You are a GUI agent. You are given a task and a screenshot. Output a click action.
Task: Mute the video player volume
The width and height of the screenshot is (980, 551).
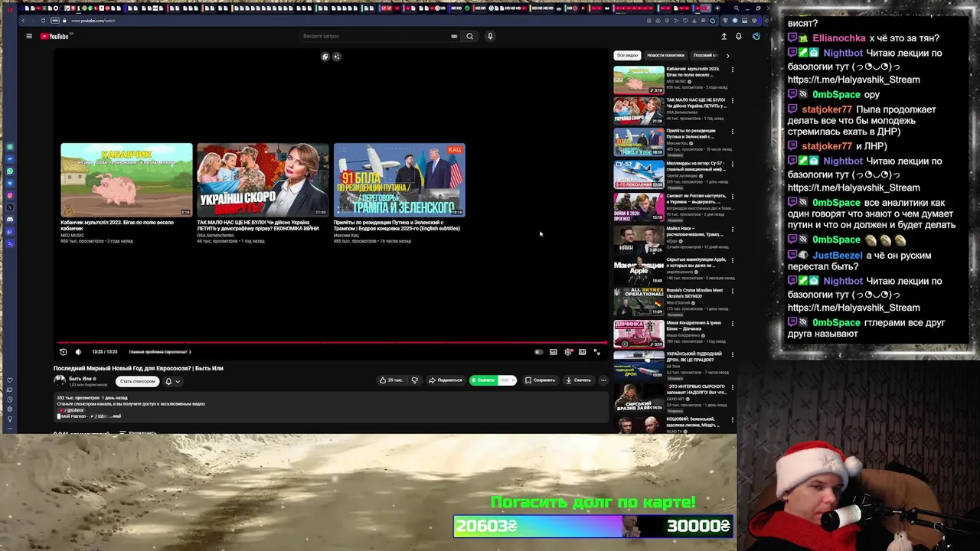pos(78,352)
